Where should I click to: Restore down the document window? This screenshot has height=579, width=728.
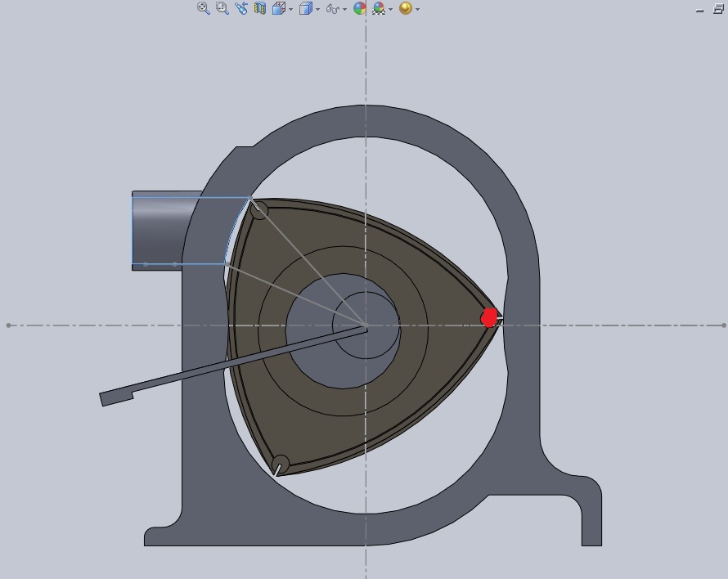tap(718, 9)
